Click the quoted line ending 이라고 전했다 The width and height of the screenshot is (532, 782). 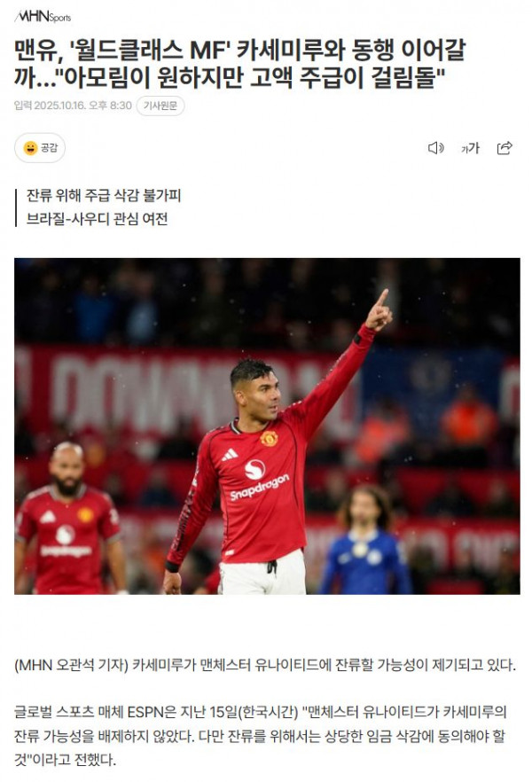[x=65, y=760]
